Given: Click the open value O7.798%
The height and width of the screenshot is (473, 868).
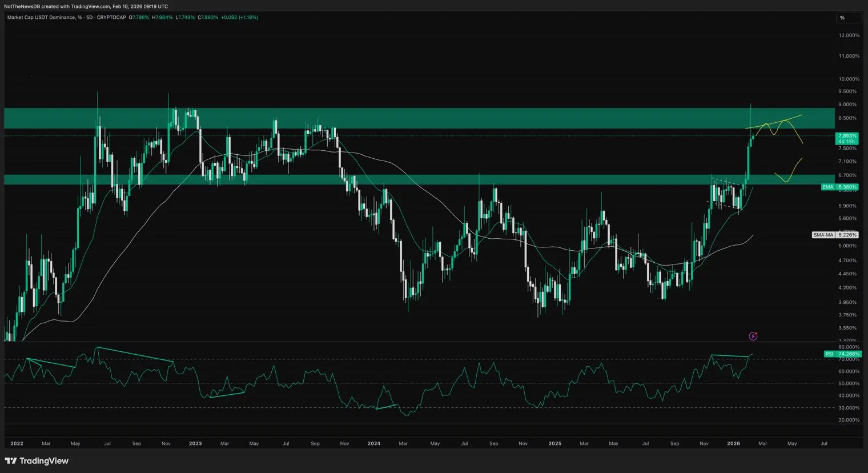Looking at the screenshot, I should pyautogui.click(x=139, y=18).
